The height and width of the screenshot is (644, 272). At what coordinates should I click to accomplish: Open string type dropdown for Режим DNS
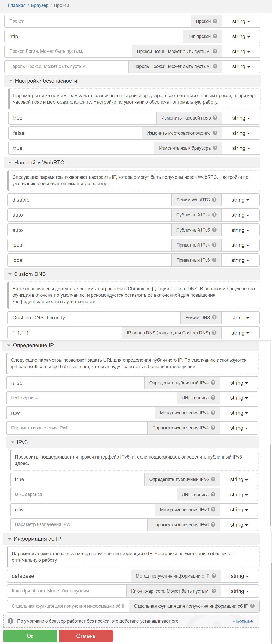pyautogui.click(x=240, y=318)
